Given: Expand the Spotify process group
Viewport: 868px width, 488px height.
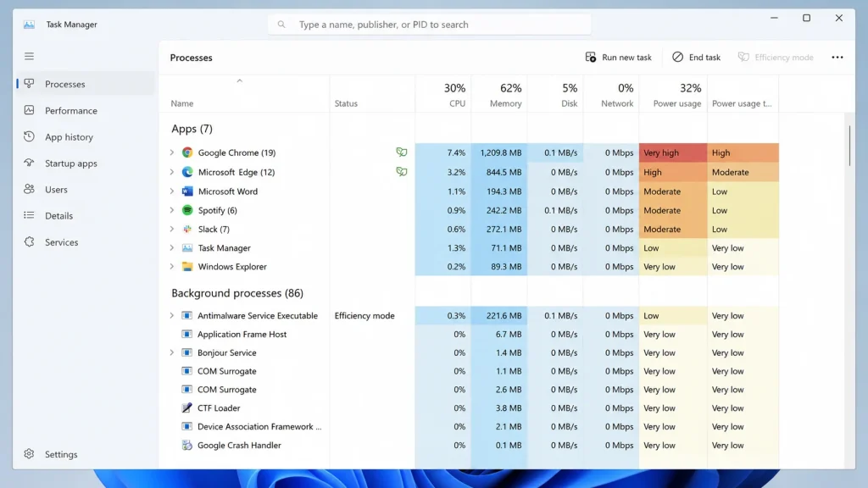Looking at the screenshot, I should [x=171, y=210].
